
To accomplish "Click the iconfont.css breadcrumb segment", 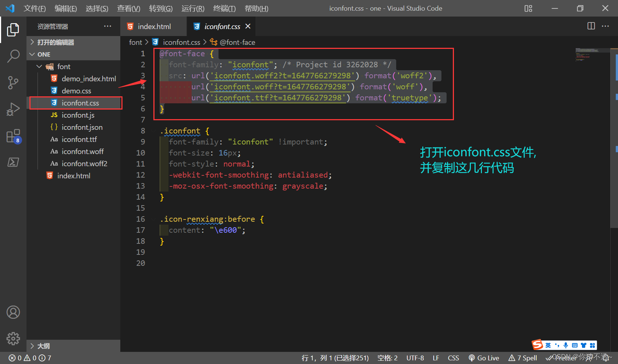I will click(177, 42).
